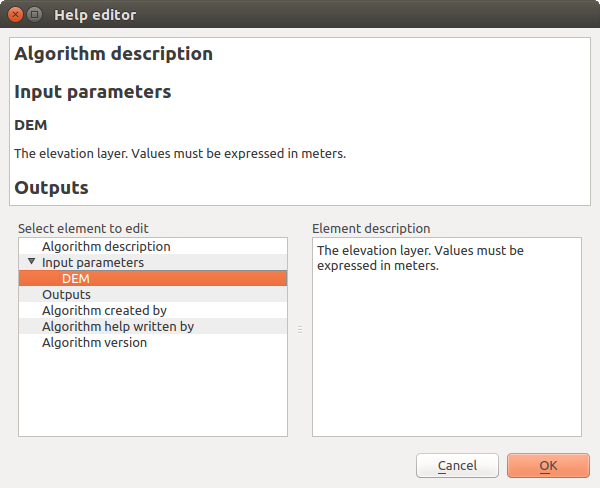This screenshot has width=600, height=488.
Task: Choose the Algorithm created by entry
Action: pyautogui.click(x=104, y=310)
